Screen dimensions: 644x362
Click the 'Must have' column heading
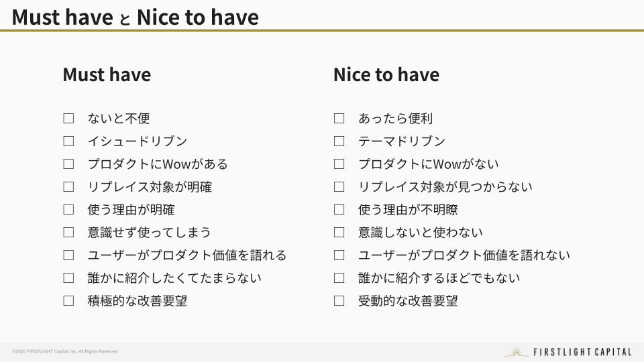(107, 74)
